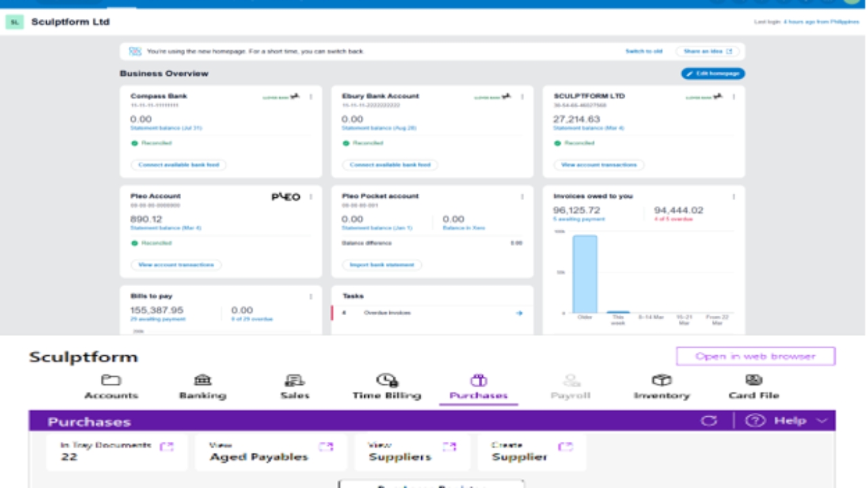Screen dimensions: 868x488
Task: Click the Create Supplier pop-out icon
Action: pyautogui.click(x=566, y=447)
